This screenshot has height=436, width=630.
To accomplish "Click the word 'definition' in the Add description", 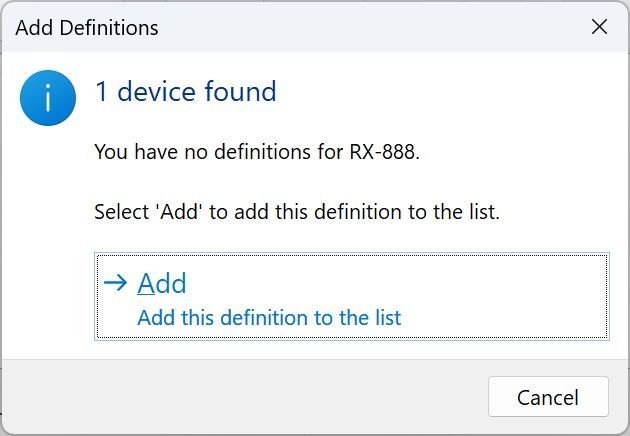I will (252, 318).
